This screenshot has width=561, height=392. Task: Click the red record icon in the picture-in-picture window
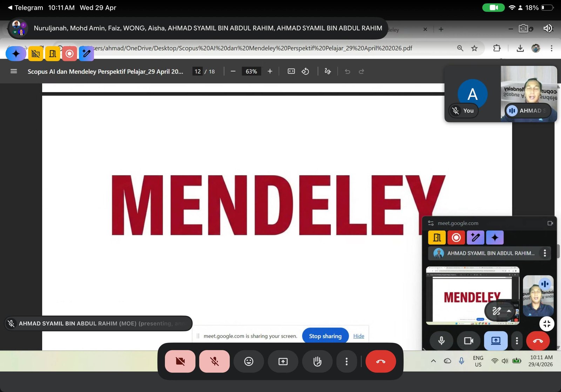click(x=456, y=238)
